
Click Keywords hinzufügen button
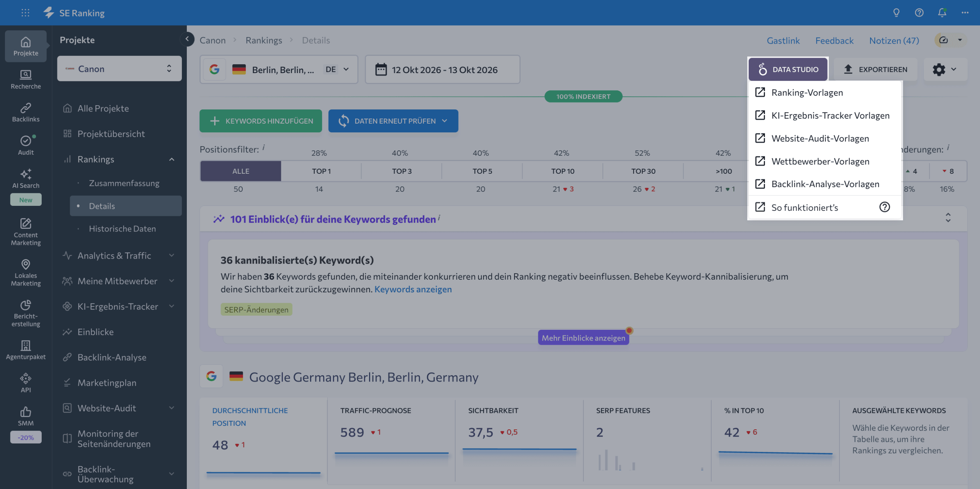click(261, 121)
